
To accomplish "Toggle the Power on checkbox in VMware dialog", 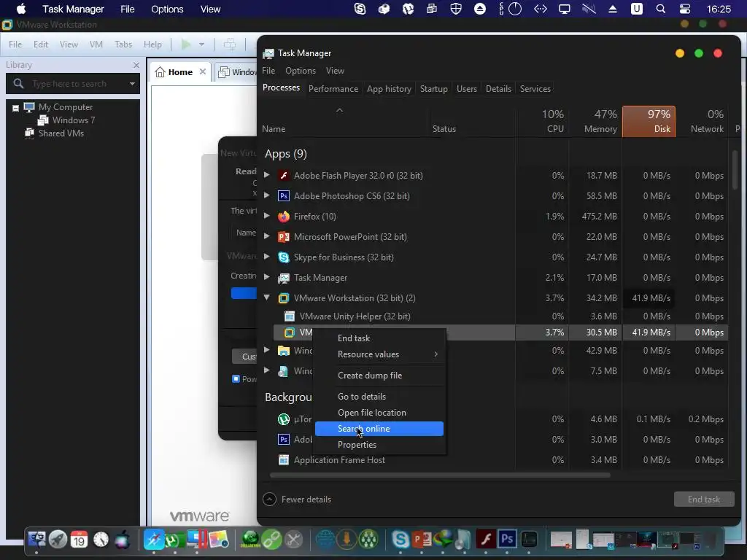I will (236, 379).
